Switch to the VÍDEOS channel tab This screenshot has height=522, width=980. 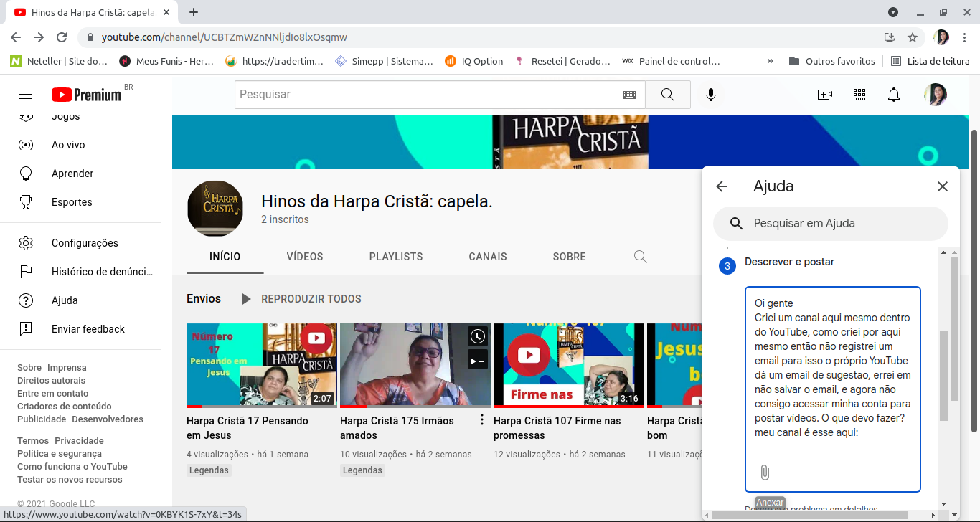305,257
